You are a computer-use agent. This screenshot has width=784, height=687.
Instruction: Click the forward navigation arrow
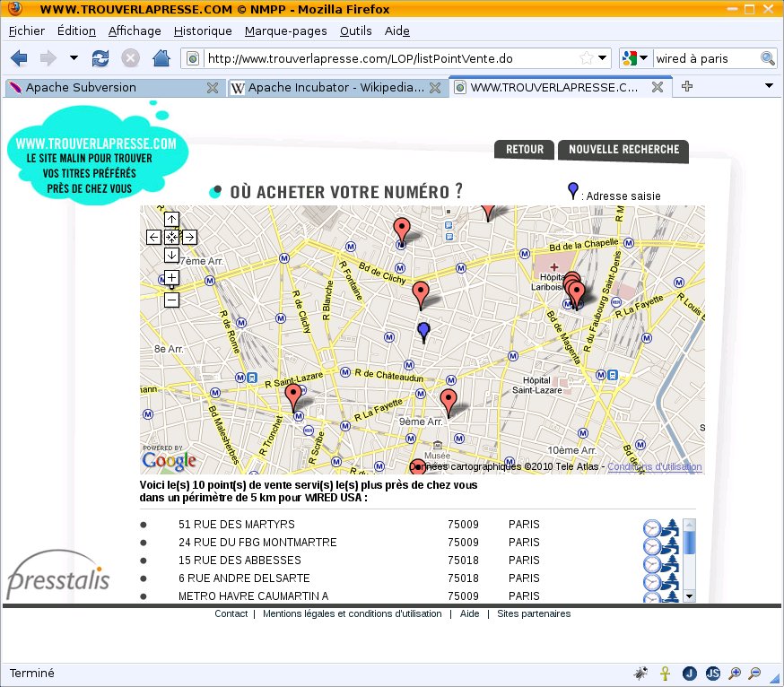pyautogui.click(x=48, y=58)
